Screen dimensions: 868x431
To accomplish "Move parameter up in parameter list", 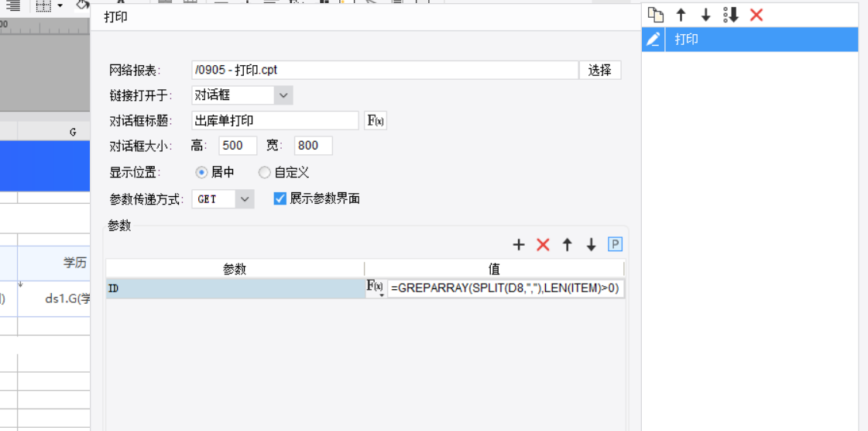I will [x=567, y=245].
